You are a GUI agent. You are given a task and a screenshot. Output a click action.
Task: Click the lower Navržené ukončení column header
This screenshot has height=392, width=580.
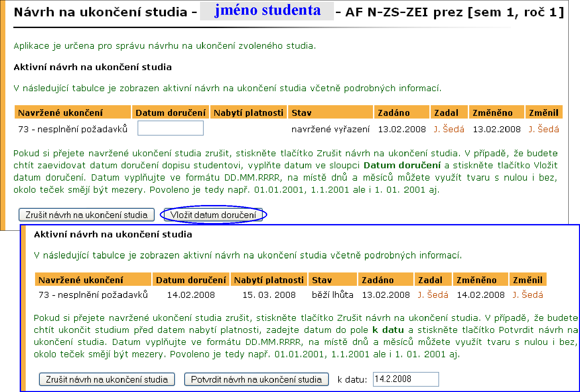point(93,279)
